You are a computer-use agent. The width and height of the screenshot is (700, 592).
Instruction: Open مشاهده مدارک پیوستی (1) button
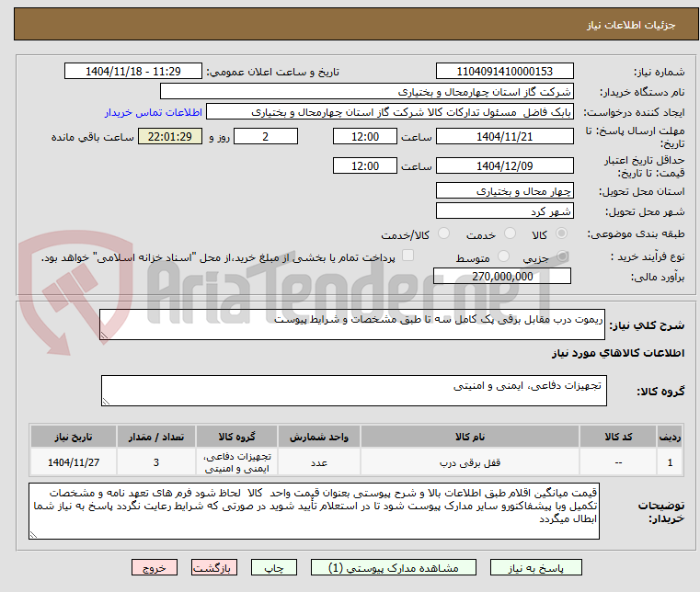[394, 567]
